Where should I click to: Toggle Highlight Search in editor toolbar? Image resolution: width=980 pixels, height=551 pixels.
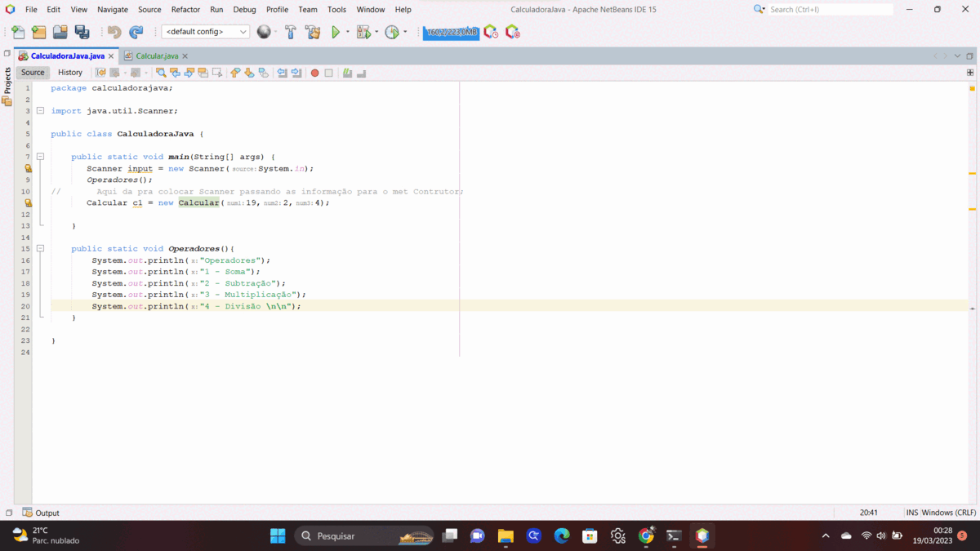pos(203,73)
